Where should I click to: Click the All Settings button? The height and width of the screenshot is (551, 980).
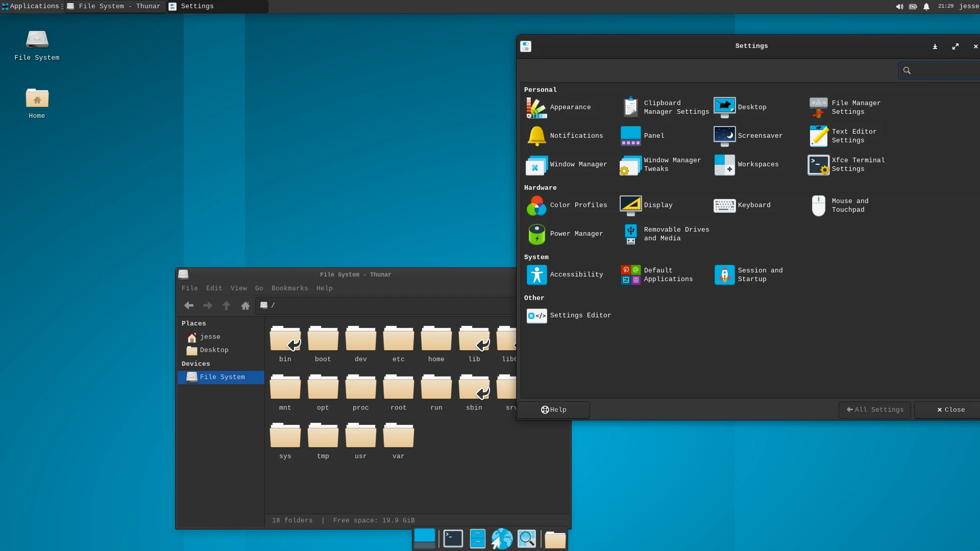[874, 410]
